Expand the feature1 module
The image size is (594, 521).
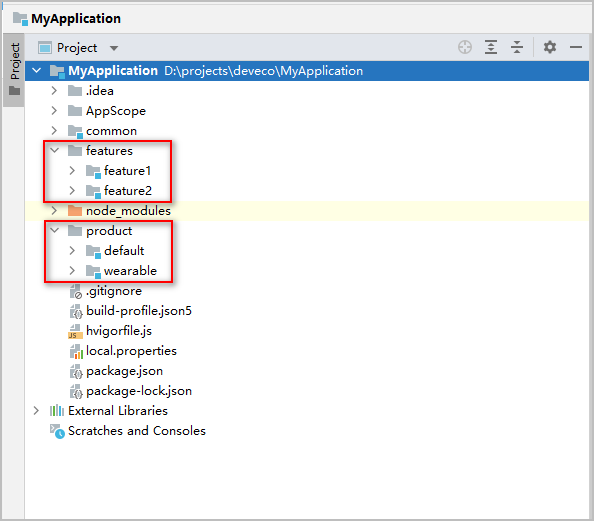click(x=72, y=171)
